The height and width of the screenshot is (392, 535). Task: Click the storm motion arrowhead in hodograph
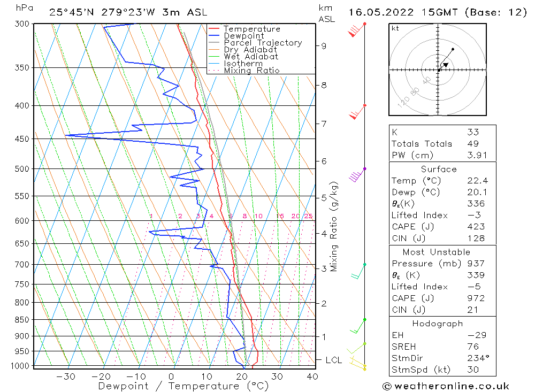tap(446, 65)
